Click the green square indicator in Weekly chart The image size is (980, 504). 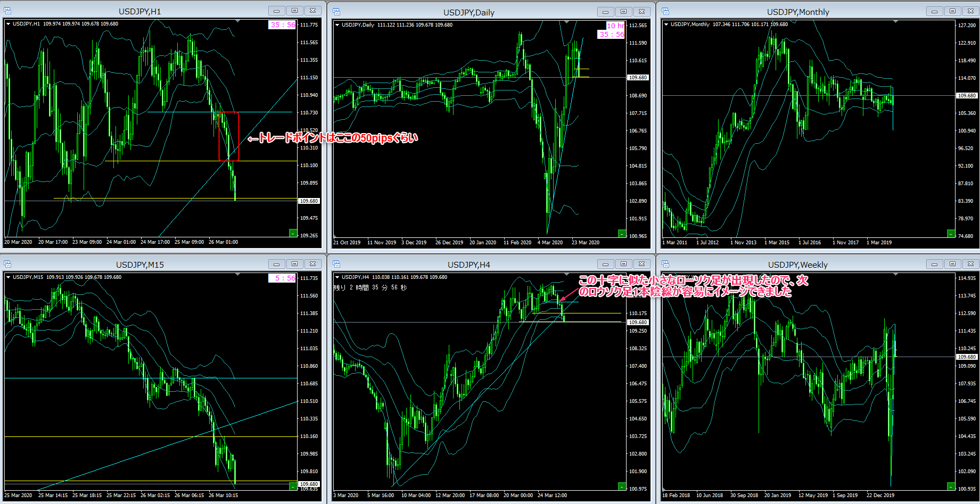pyautogui.click(x=951, y=486)
